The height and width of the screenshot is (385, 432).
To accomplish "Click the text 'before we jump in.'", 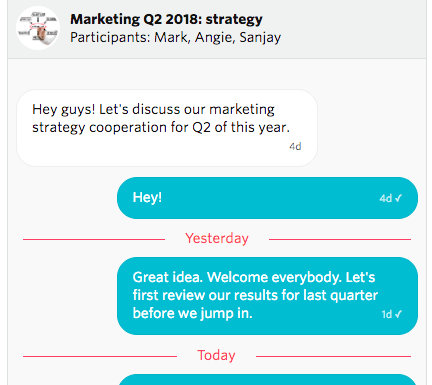I will click(x=192, y=313).
